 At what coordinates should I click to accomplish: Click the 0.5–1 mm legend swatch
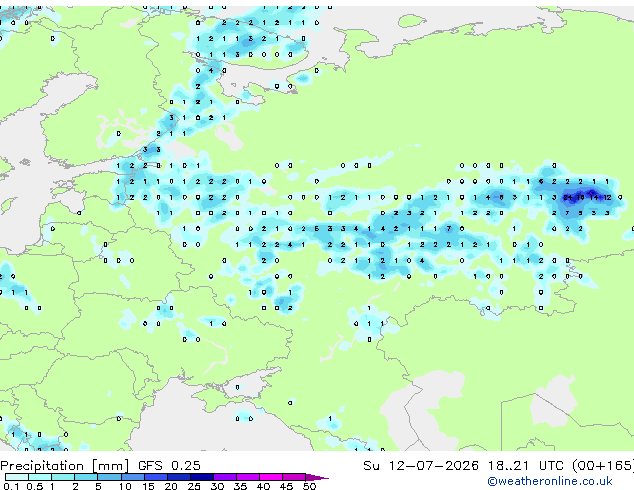(40, 477)
